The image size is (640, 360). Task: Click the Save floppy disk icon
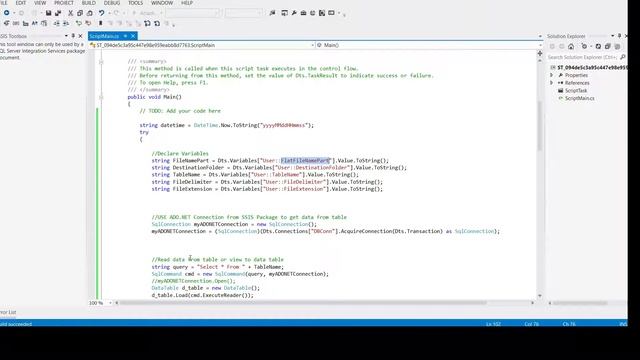48,13
